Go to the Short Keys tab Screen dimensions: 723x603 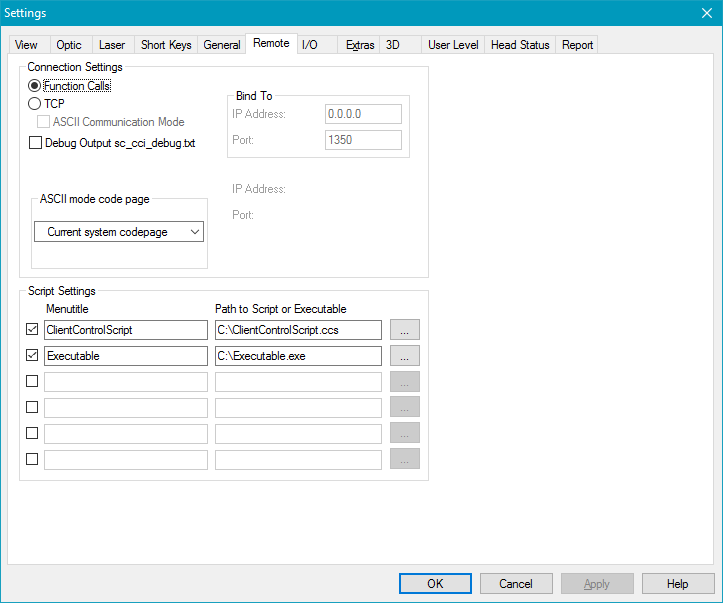click(x=166, y=45)
